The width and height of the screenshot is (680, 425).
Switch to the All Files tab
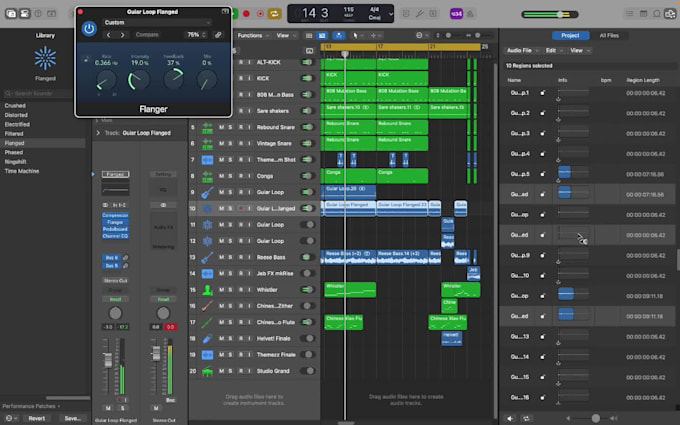(609, 36)
